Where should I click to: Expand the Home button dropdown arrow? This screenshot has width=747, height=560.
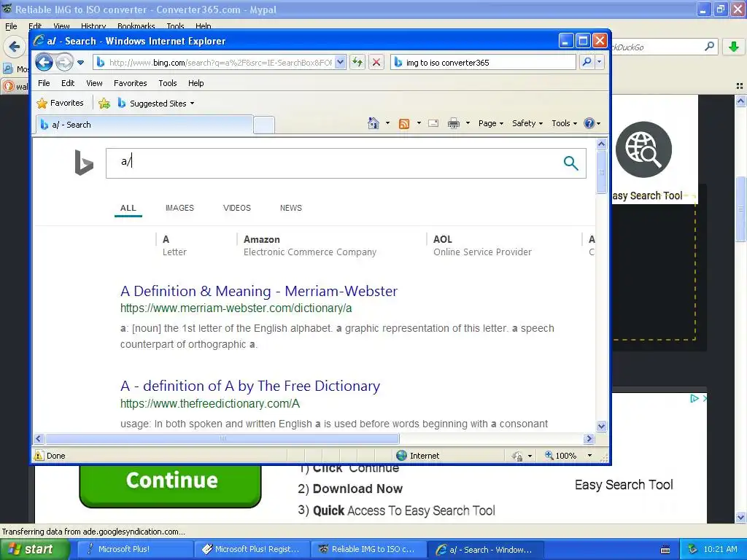coord(387,123)
